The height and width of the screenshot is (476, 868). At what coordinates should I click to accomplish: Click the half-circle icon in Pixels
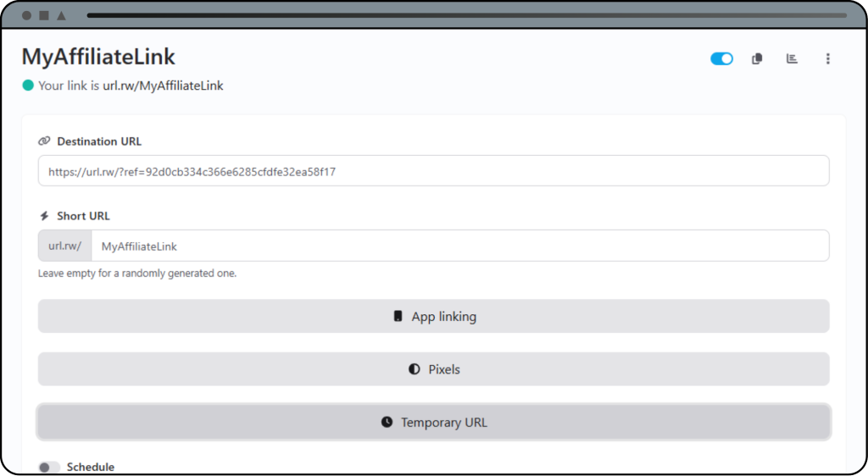pos(414,369)
